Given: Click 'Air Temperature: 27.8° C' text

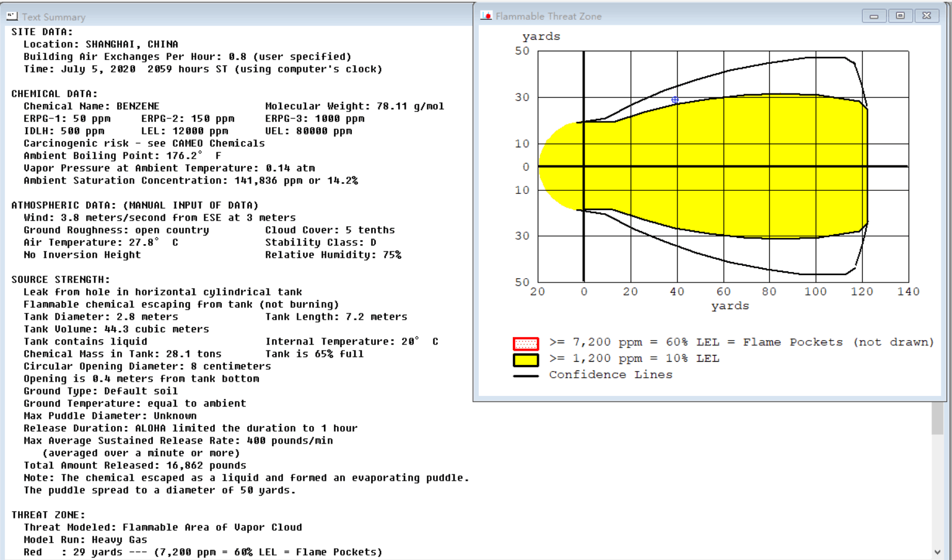Looking at the screenshot, I should click(101, 243).
